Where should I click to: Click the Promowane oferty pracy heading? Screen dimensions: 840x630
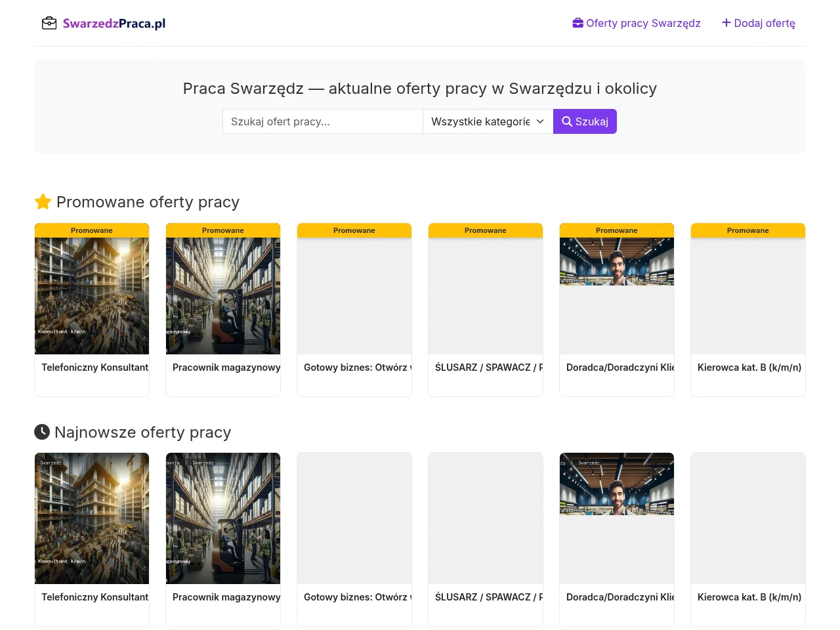[148, 202]
